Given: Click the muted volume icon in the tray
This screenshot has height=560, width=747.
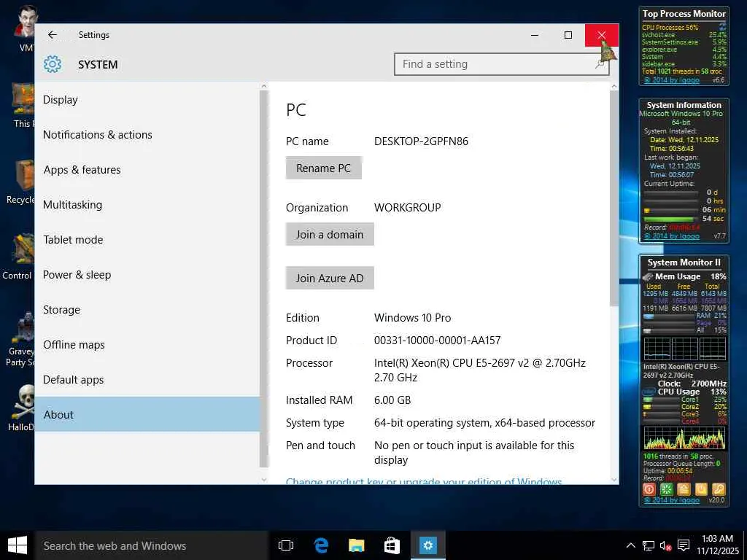Looking at the screenshot, I should [666, 545].
